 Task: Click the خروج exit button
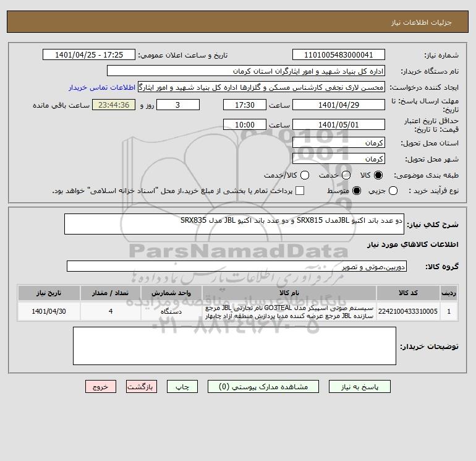[101, 387]
